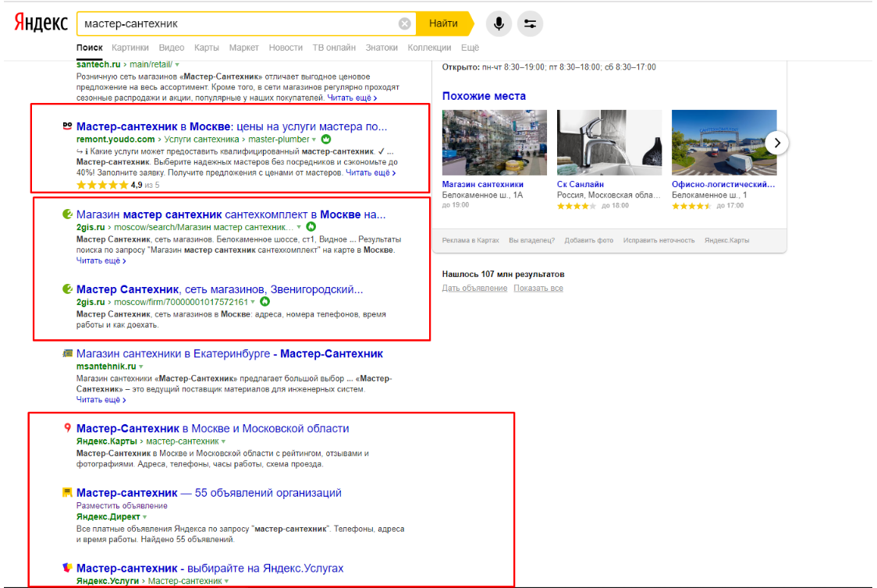The height and width of the screenshot is (588, 877).
Task: Open the ТВ онлайн tab
Action: (334, 48)
